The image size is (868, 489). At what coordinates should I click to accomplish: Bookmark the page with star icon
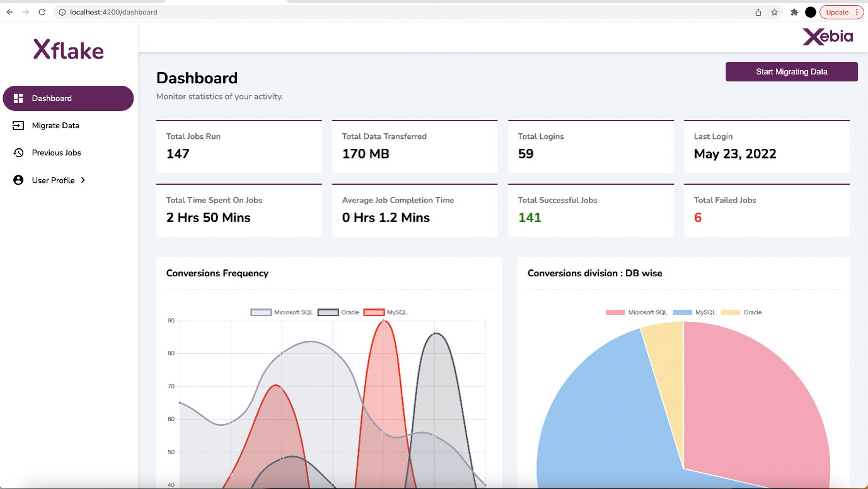tap(775, 12)
